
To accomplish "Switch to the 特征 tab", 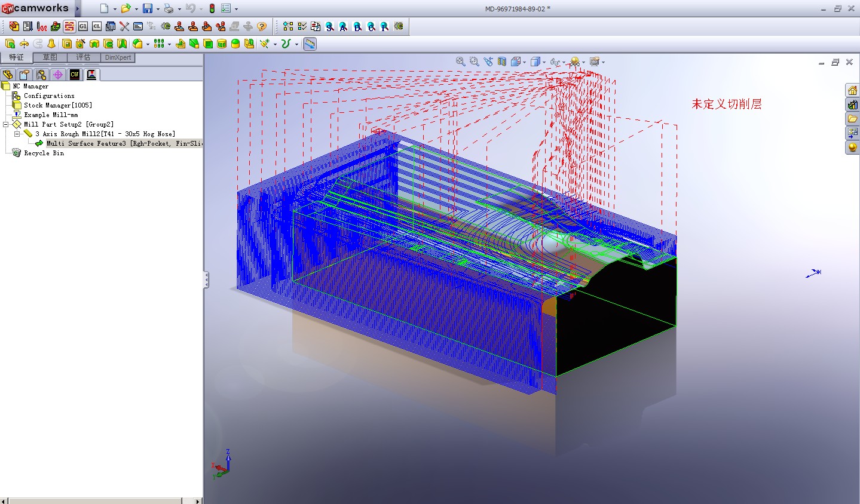I will tap(16, 57).
